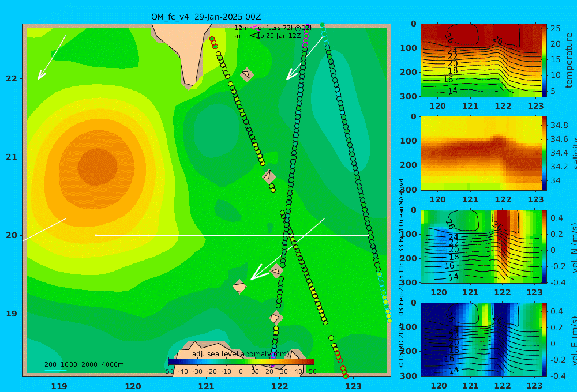577x392 pixels.
Task: Select the eastward velocity cross-section panel
Action: 482,340
